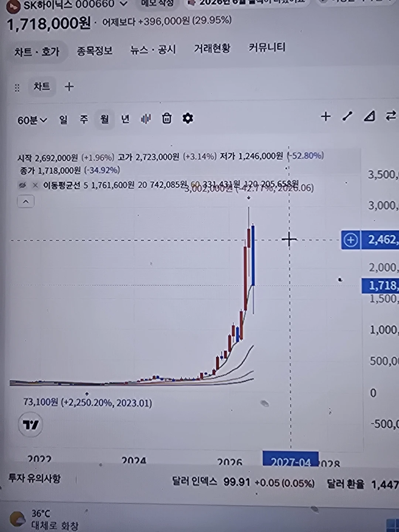
Task: Click the TradingView logo
Action: 31,425
